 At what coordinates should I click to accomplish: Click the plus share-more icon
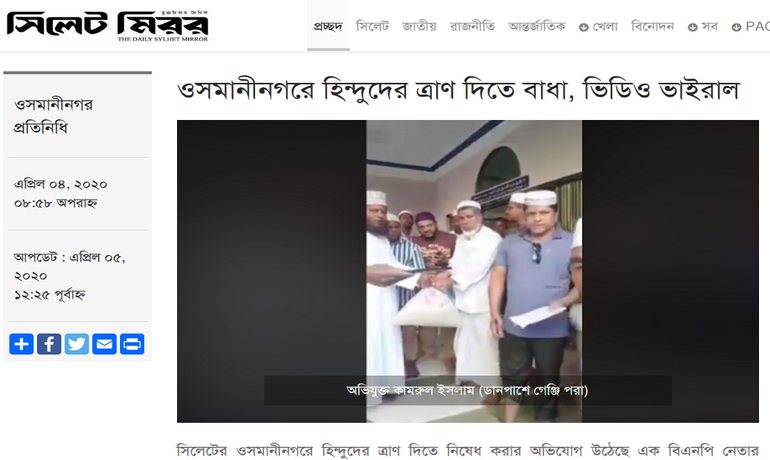[x=21, y=344]
